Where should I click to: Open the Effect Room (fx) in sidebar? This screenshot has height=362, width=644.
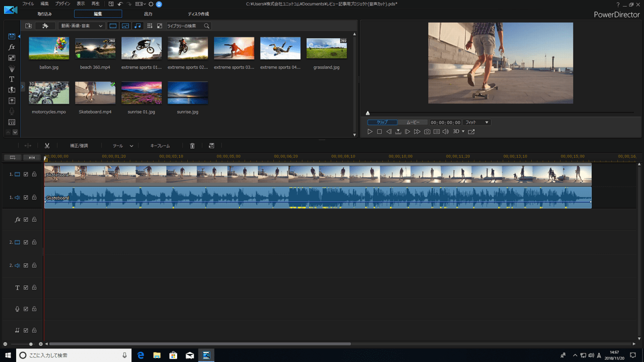coord(12,47)
